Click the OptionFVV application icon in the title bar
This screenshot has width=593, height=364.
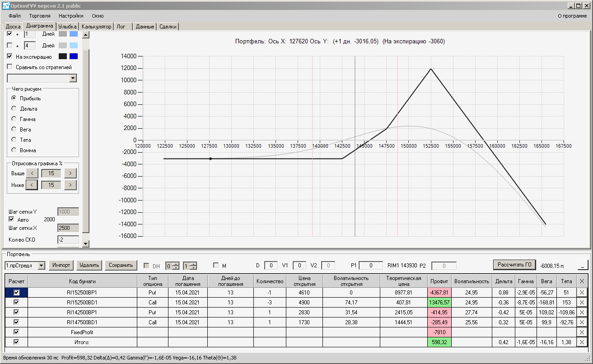[x=5, y=6]
